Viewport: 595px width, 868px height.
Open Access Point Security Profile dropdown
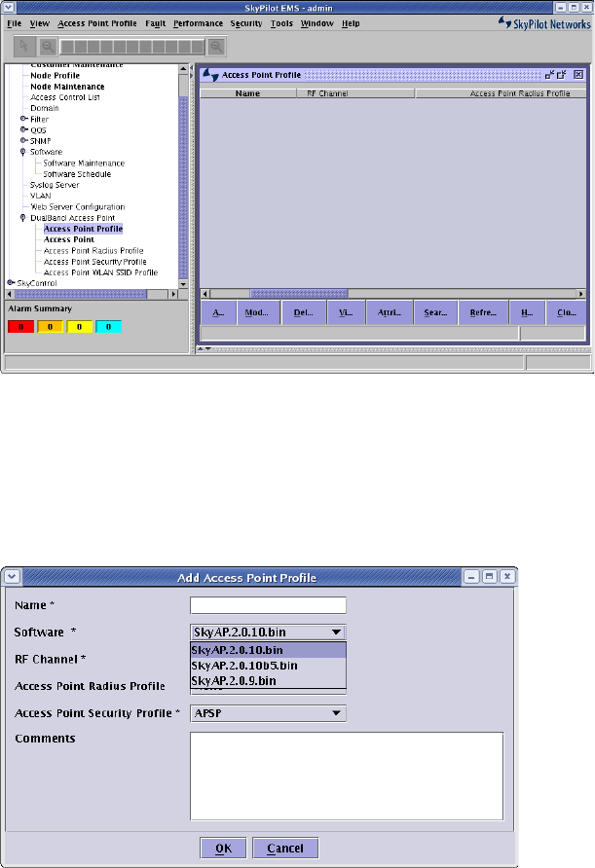click(x=268, y=713)
